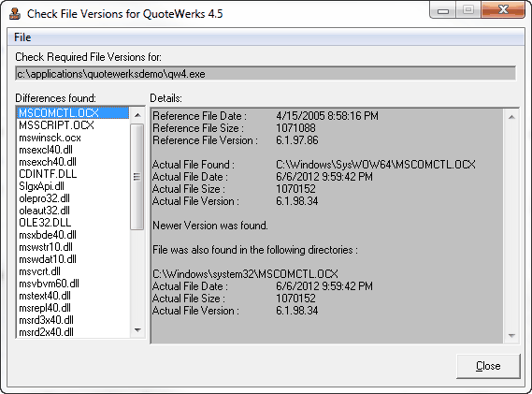Pick msvbvm60.dll in the list
The height and width of the screenshot is (394, 532).
click(x=49, y=284)
